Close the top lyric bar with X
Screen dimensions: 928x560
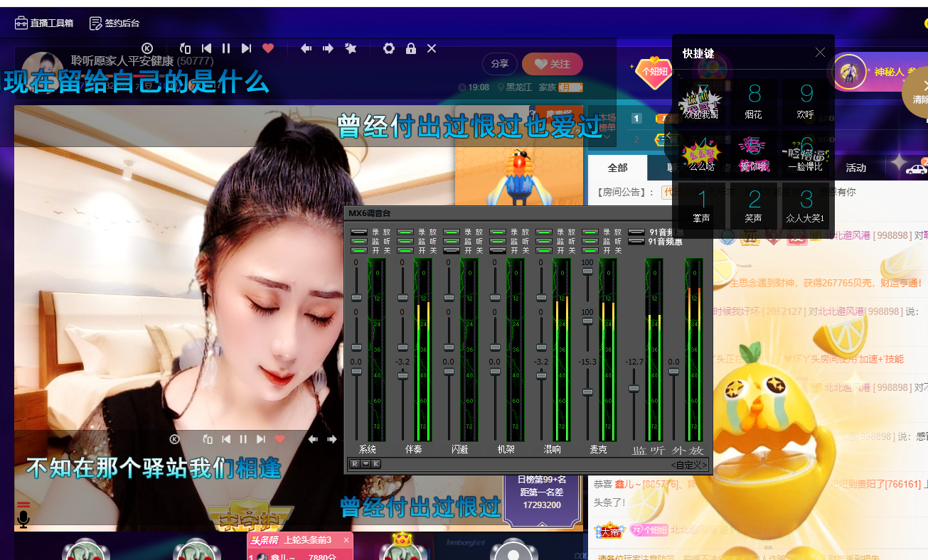click(x=432, y=48)
